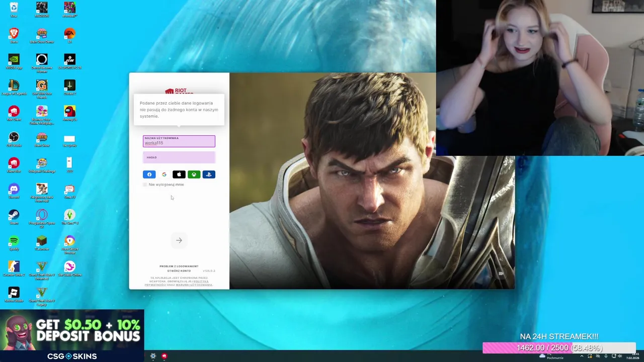This screenshot has height=362, width=644.
Task: Click the red Riot taskbar icon
Action: 164,356
